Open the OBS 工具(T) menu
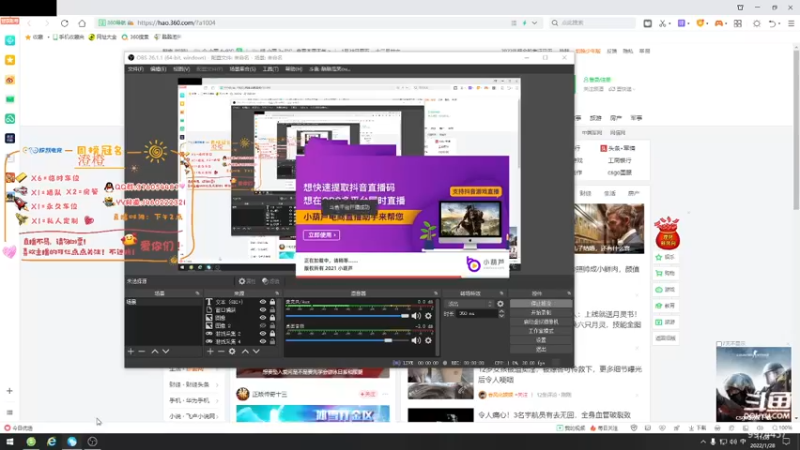This screenshot has height=450, width=800. (270, 69)
